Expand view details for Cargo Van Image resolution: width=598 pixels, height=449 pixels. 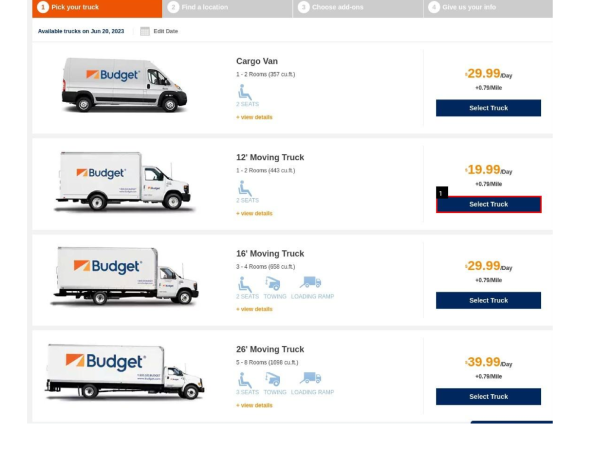coord(254,117)
